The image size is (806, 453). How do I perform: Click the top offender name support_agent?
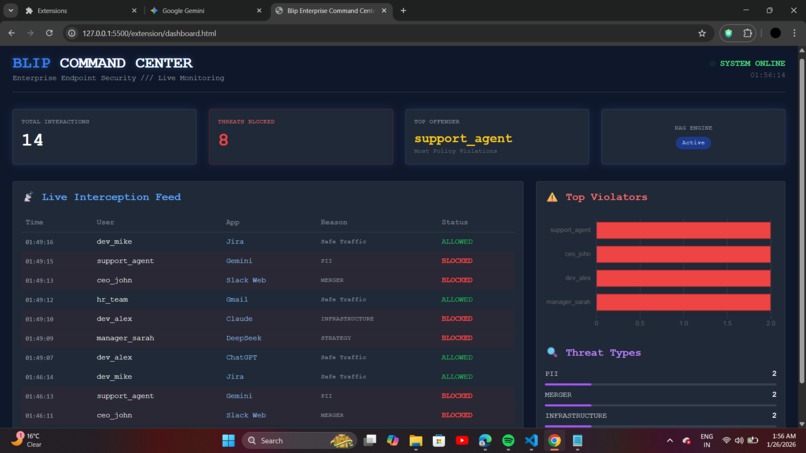(463, 138)
